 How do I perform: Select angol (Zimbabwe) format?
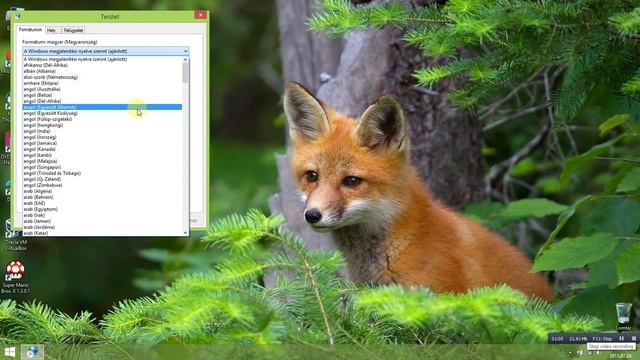102,185
